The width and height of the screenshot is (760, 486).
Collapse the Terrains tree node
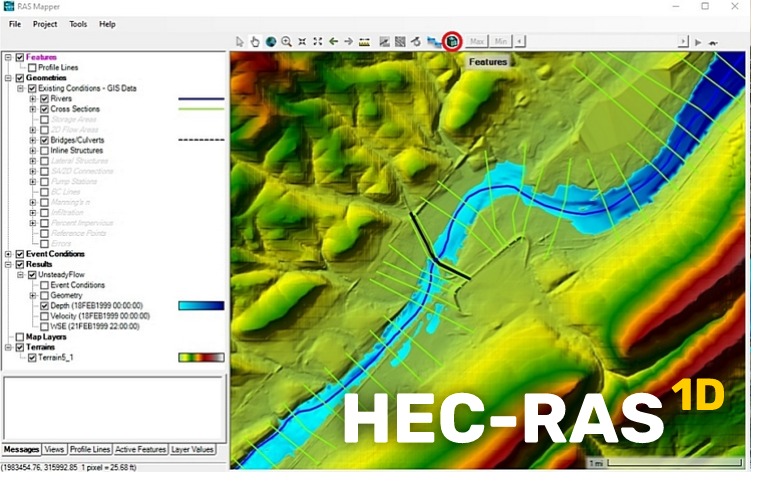tap(8, 347)
